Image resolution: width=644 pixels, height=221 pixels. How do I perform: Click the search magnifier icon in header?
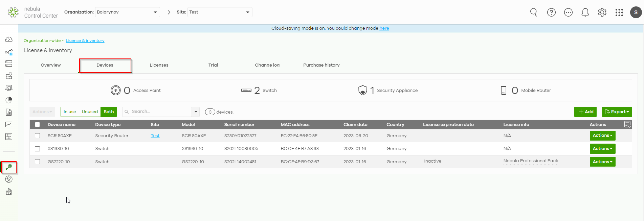[533, 13]
